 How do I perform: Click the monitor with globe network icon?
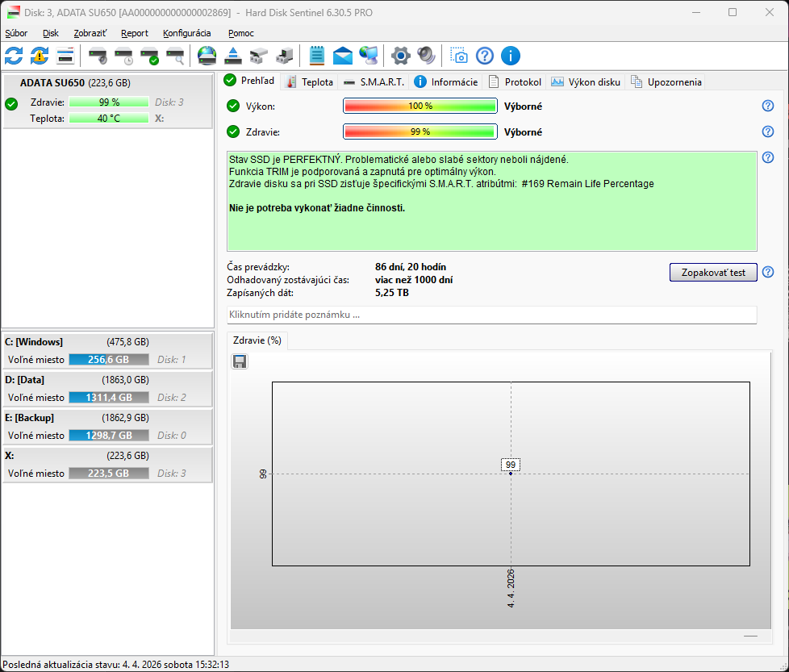click(369, 56)
